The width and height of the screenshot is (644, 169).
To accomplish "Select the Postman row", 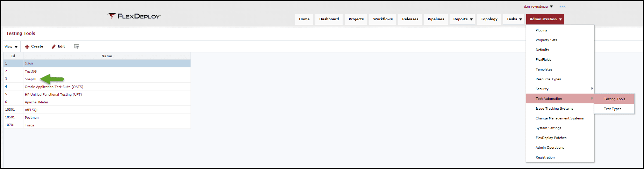I will tap(97, 117).
